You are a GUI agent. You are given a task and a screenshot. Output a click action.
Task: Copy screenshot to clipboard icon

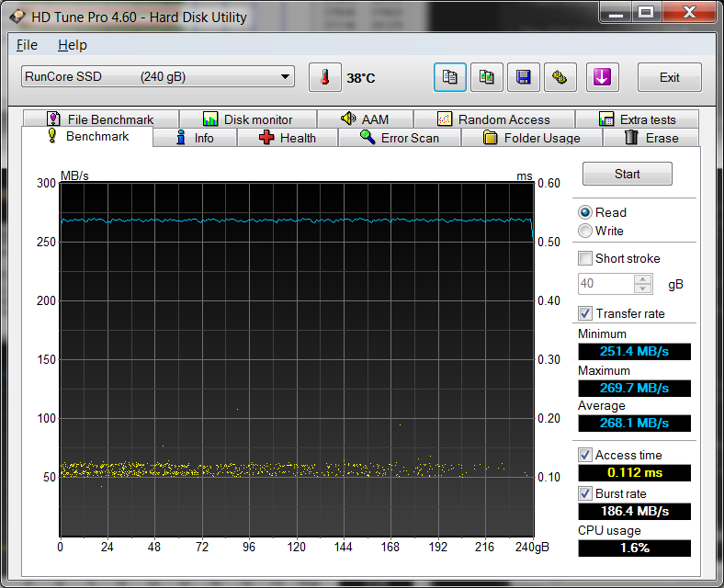pos(487,78)
